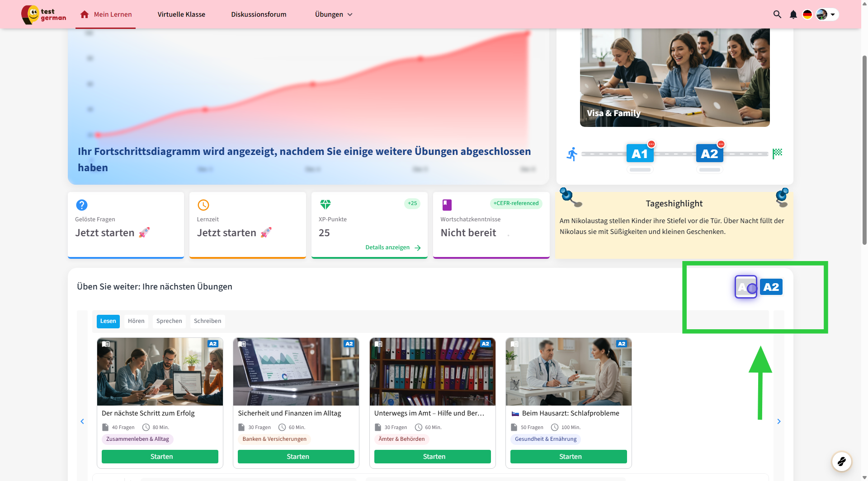This screenshot has height=481, width=868.
Task: Select the A1 milestone on progress path
Action: click(x=640, y=154)
